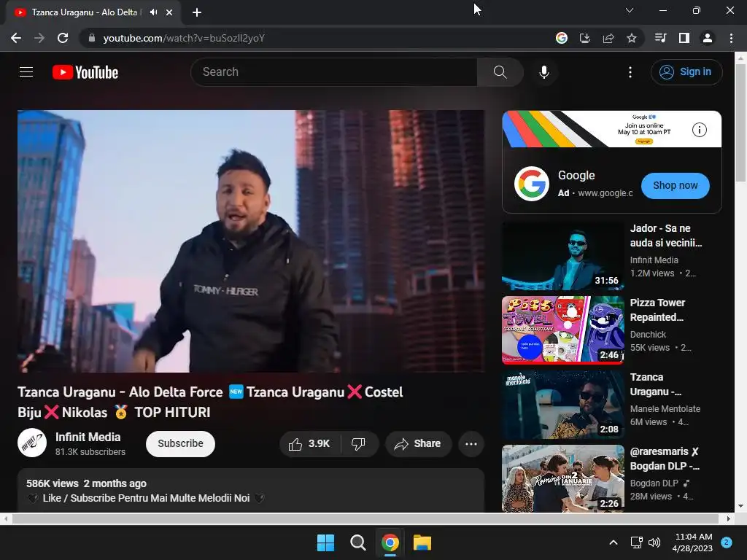This screenshot has height=560, width=747.
Task: Open Chrome three-dot menu
Action: (x=731, y=38)
